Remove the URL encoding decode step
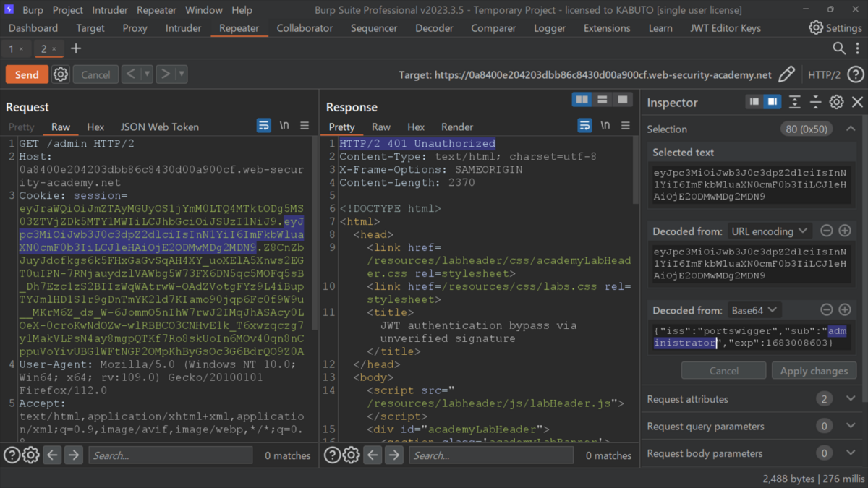The image size is (868, 488). click(x=827, y=231)
